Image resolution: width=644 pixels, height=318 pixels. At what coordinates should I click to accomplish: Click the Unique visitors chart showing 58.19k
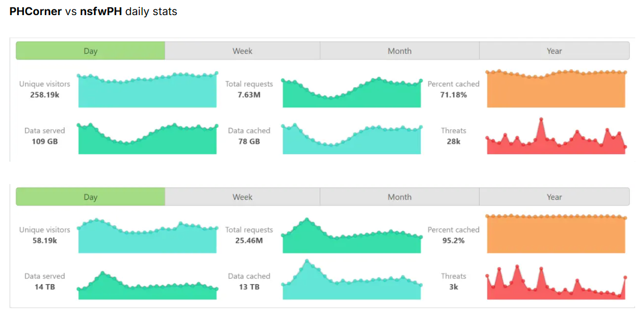coord(148,236)
